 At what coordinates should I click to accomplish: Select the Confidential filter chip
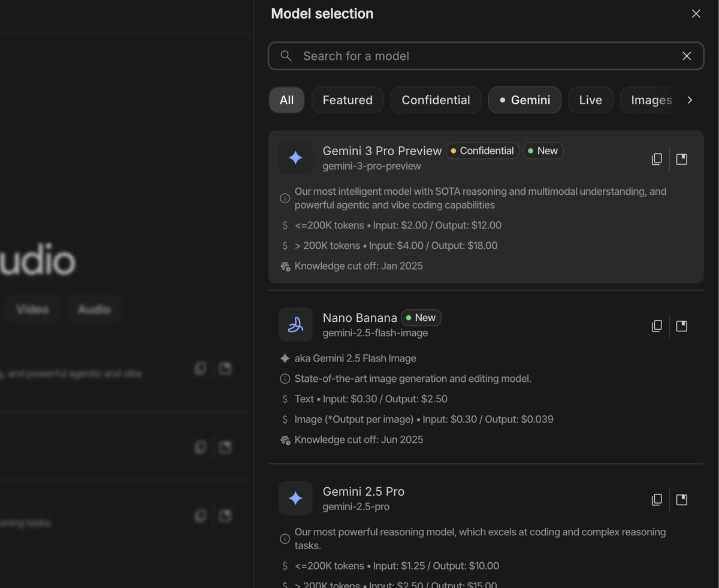436,100
